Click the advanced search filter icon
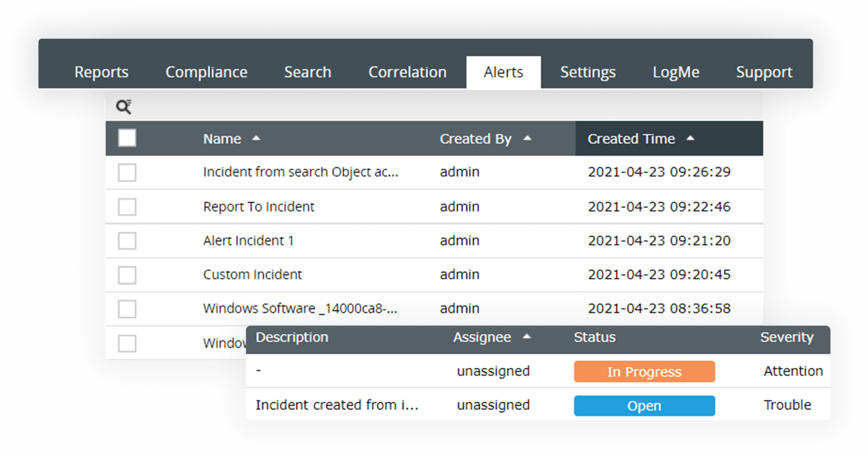The height and width of the screenshot is (458, 868). point(124,107)
